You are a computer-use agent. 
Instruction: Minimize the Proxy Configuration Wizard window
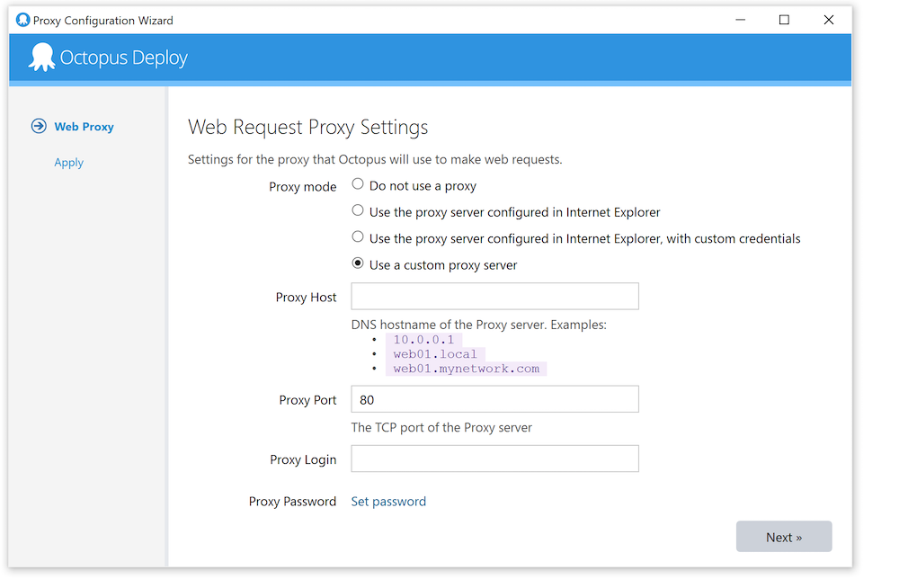(741, 20)
